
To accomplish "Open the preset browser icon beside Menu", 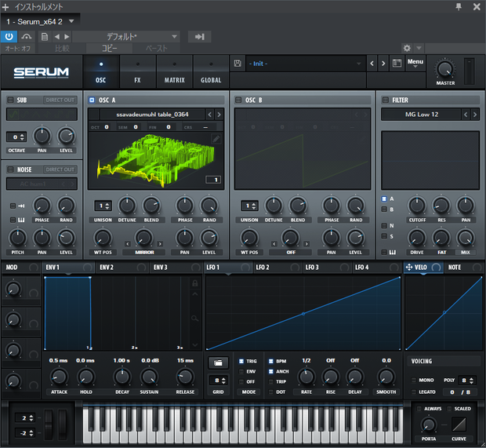I will pos(397,64).
